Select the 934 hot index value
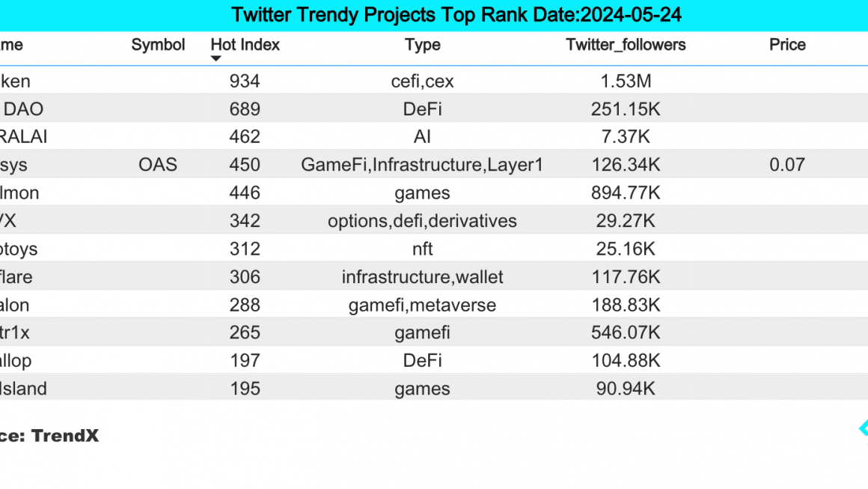This screenshot has width=868, height=489. (x=245, y=82)
